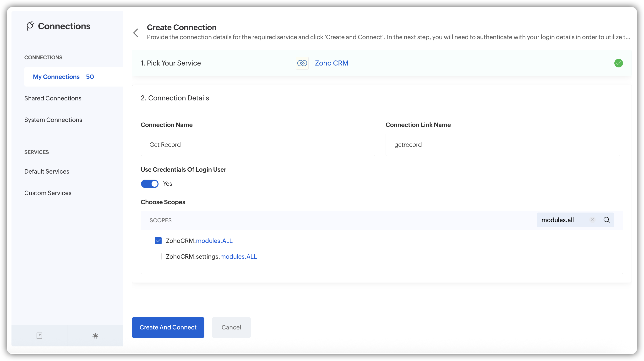
Task: Click the magnifier icon in scopes search
Action: 606,220
